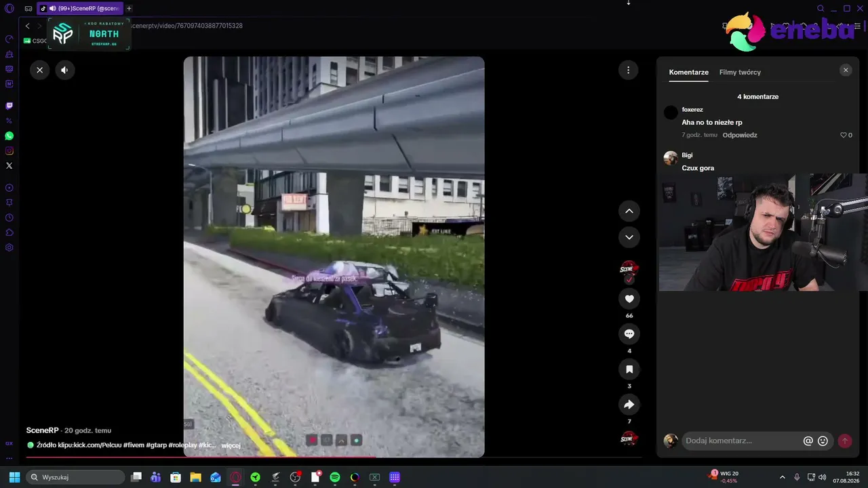The image size is (868, 488).
Task: Click the vertical video player
Action: click(334, 257)
